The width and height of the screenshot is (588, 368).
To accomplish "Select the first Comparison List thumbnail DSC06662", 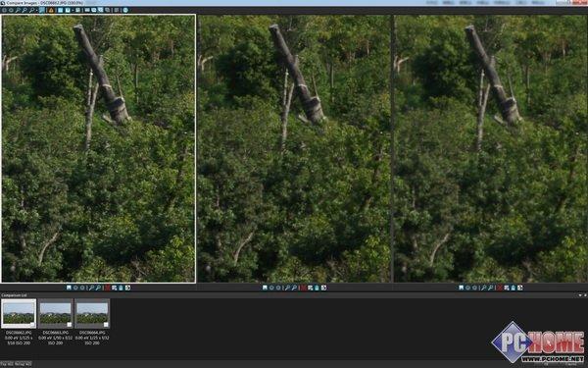I will (19, 314).
